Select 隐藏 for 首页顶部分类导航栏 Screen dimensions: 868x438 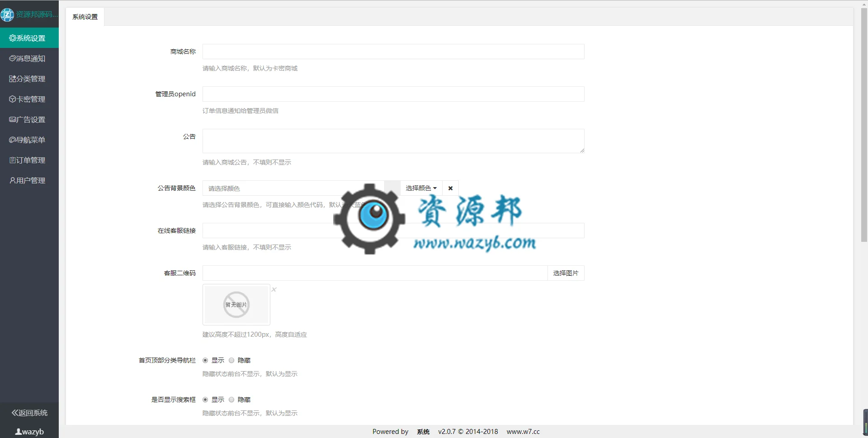(231, 360)
